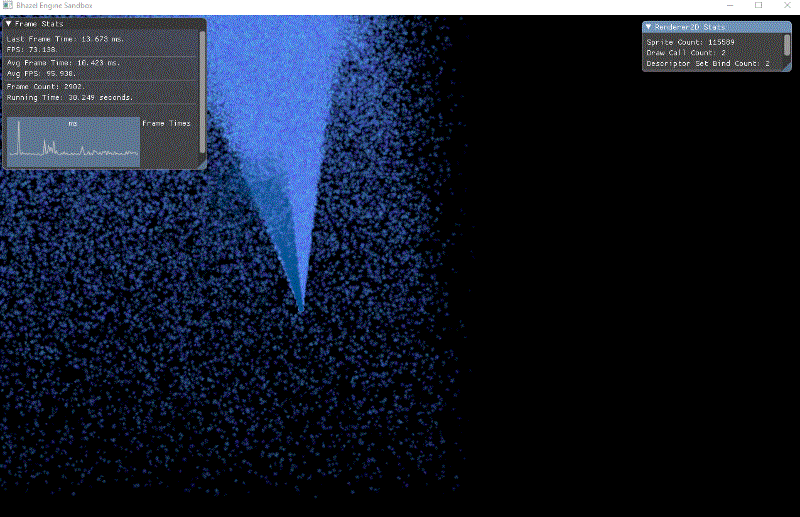Collapse the Frame Stats panel arrow
This screenshot has height=517, width=800.
pos(9,24)
